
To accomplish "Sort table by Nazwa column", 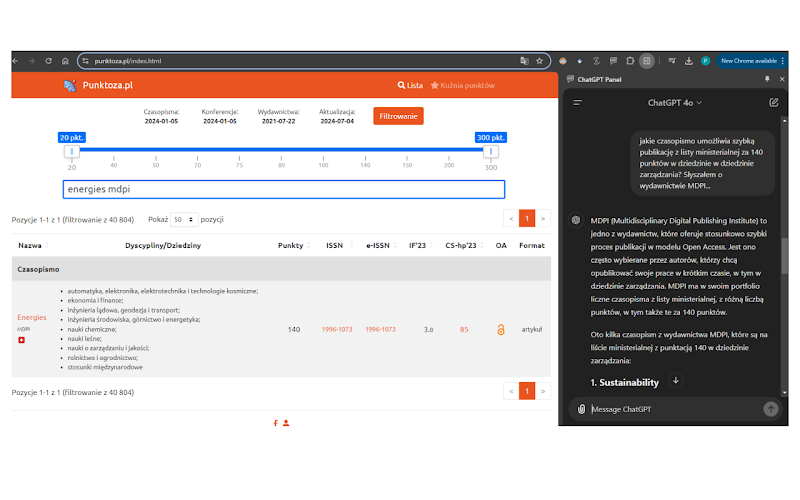I will tap(34, 246).
